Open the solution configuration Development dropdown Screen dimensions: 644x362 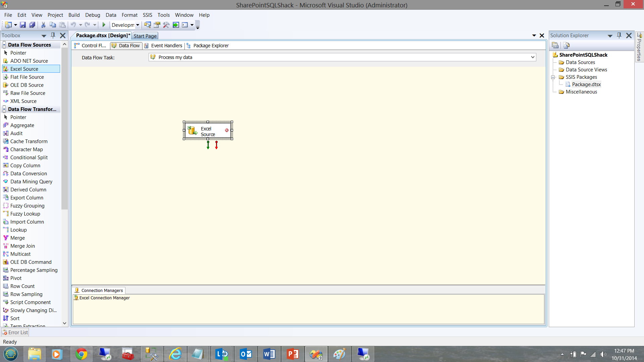[x=138, y=25]
